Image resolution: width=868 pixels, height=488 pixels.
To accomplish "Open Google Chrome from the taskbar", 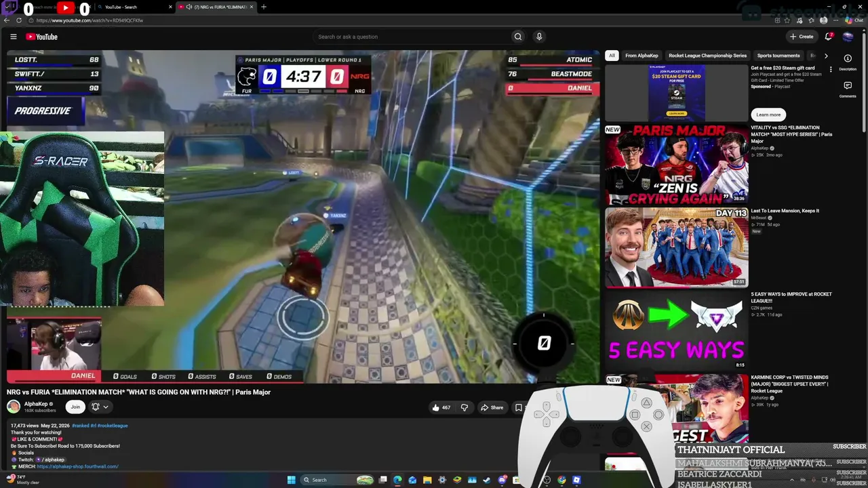I will click(561, 480).
